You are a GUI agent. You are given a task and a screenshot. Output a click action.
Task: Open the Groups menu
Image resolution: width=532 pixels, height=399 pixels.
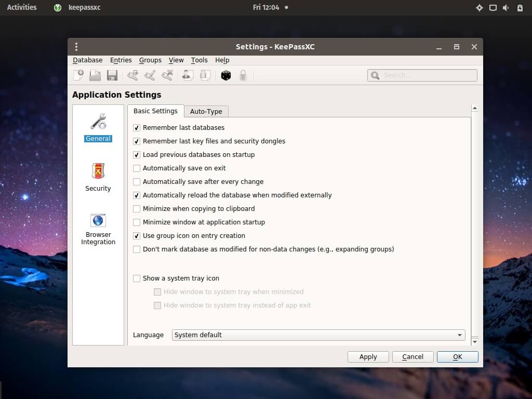point(150,60)
